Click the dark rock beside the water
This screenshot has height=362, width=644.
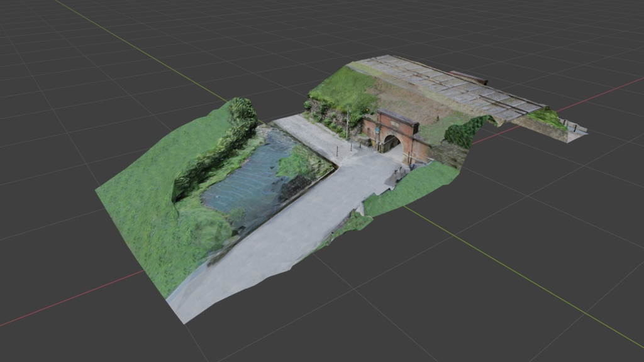(294, 187)
